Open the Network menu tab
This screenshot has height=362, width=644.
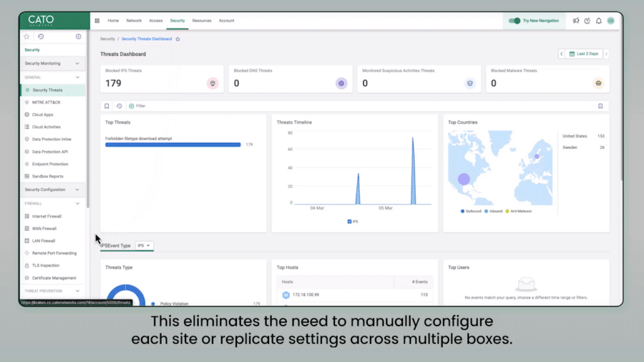[134, 21]
